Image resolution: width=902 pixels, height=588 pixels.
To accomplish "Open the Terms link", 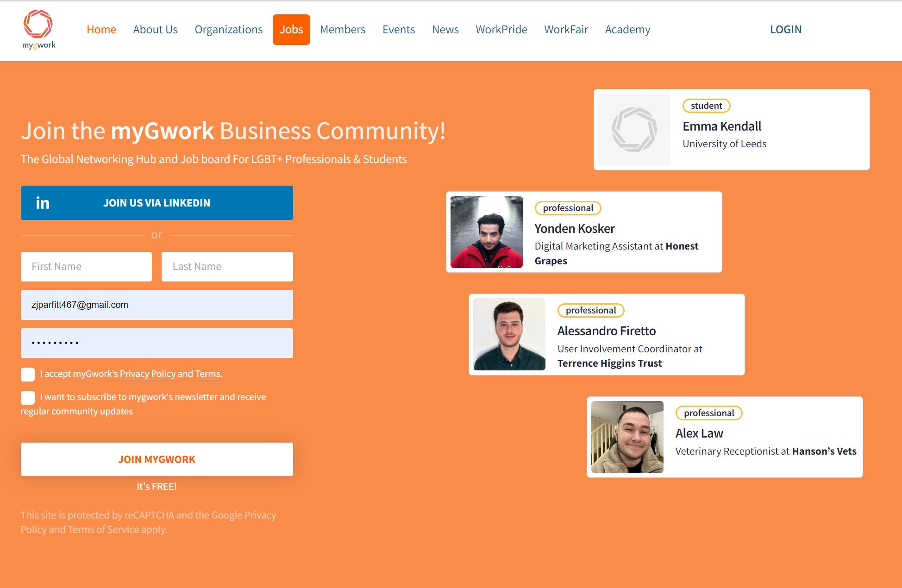I will [x=207, y=374].
